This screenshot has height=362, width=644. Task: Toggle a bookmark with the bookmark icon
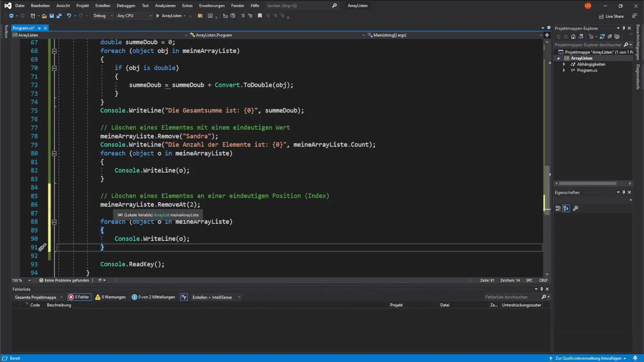click(260, 16)
